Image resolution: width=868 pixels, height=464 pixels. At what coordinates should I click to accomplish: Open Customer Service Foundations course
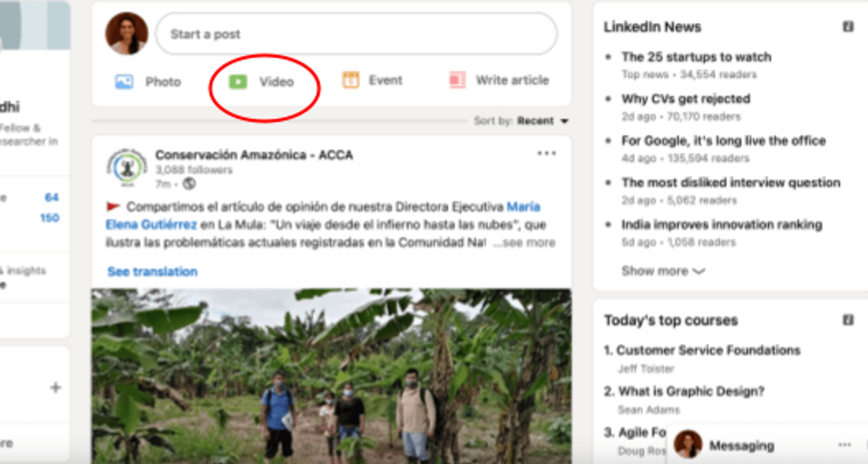[x=708, y=350]
